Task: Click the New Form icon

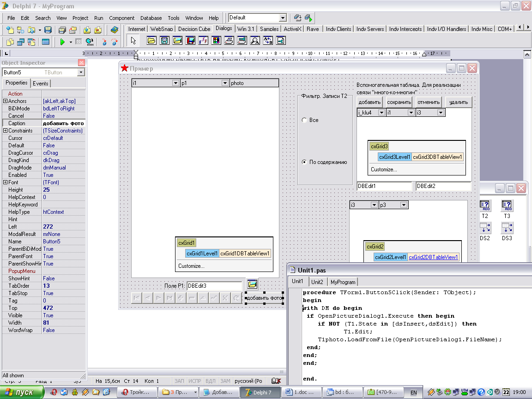Action: 45,42
